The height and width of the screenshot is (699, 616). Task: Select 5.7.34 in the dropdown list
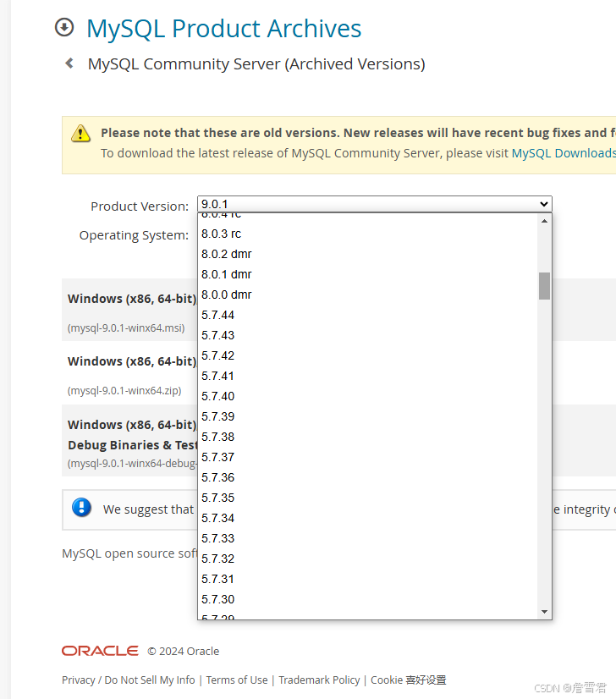click(x=368, y=518)
